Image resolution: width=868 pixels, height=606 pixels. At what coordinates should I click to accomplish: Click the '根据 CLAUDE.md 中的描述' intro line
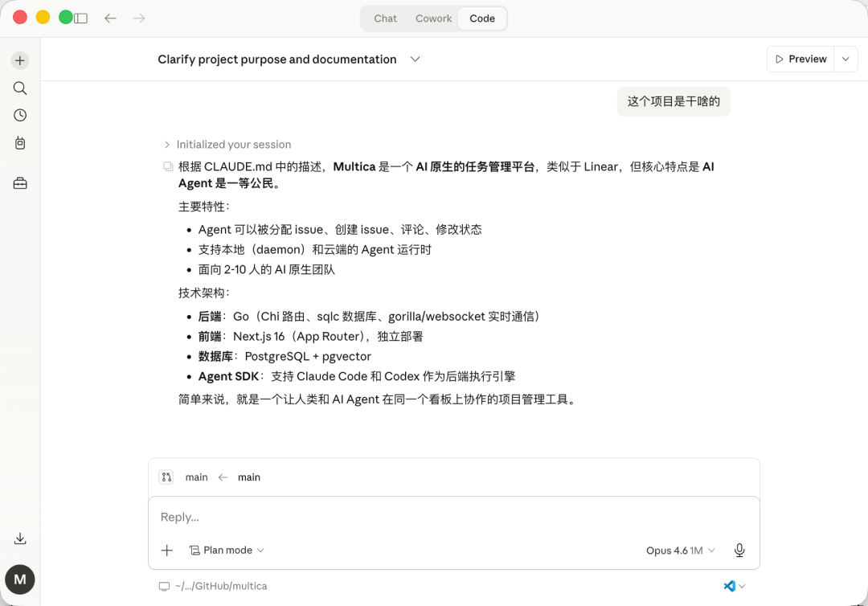click(x=446, y=175)
